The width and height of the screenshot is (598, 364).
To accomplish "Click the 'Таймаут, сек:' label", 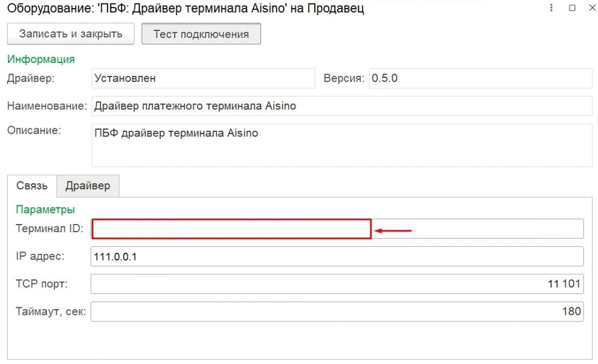I will 51,311.
